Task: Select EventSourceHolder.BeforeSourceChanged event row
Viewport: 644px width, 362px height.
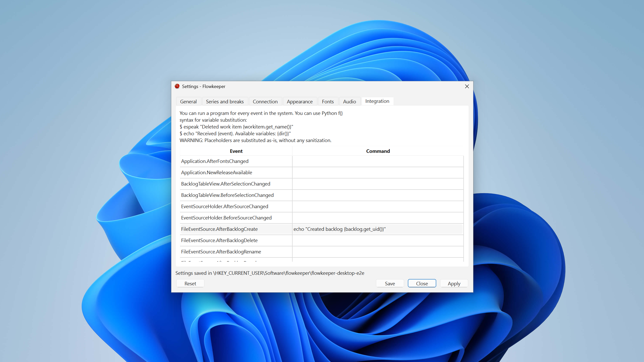Action: 236,218
